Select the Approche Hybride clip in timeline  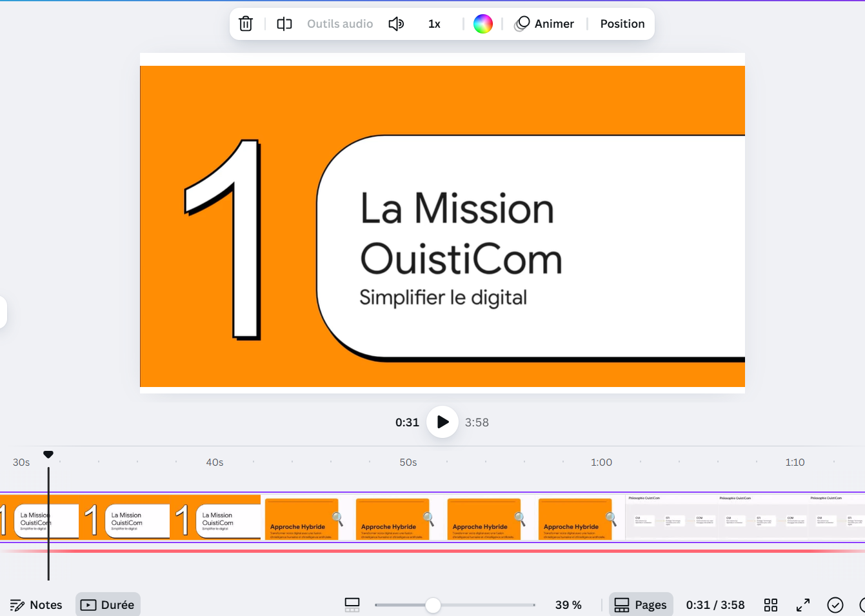point(442,518)
